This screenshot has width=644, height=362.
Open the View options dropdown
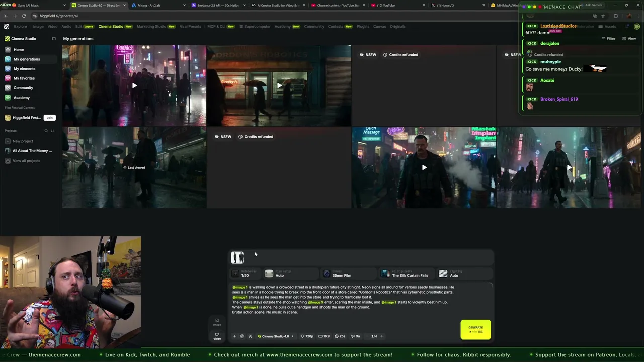tap(629, 39)
